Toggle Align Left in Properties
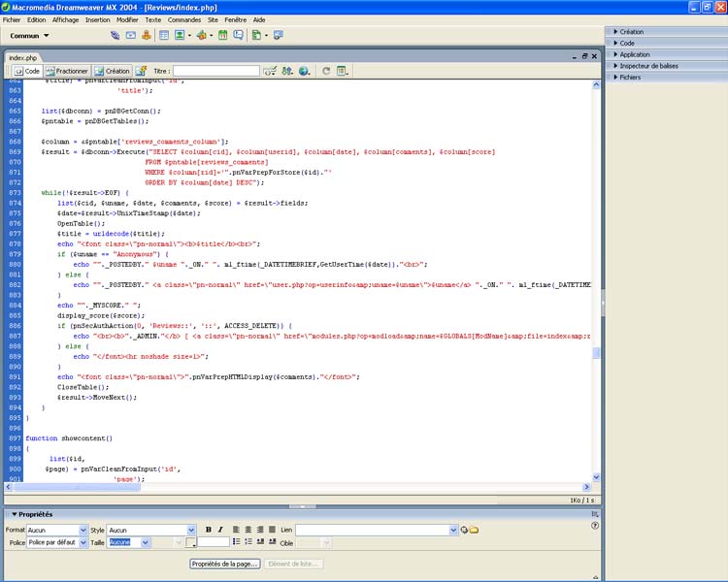The height and width of the screenshot is (582, 728). click(x=236, y=530)
